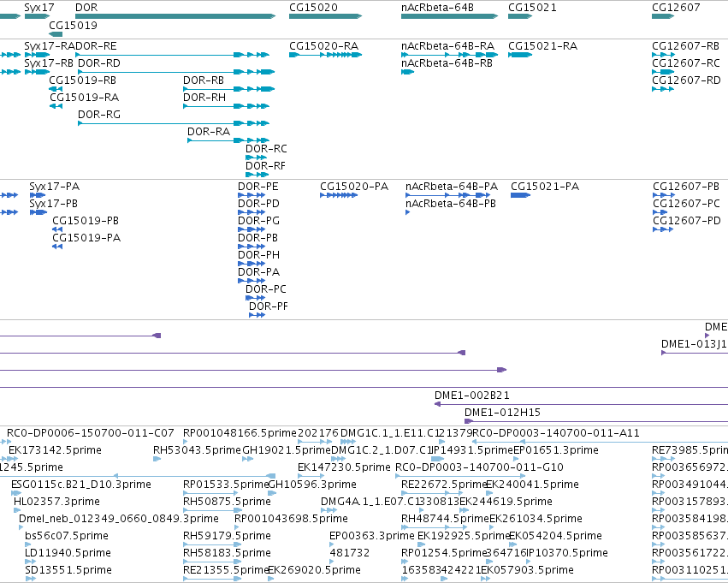Open the CG12607-RC transcript label
The height and width of the screenshot is (583, 728).
[686, 63]
